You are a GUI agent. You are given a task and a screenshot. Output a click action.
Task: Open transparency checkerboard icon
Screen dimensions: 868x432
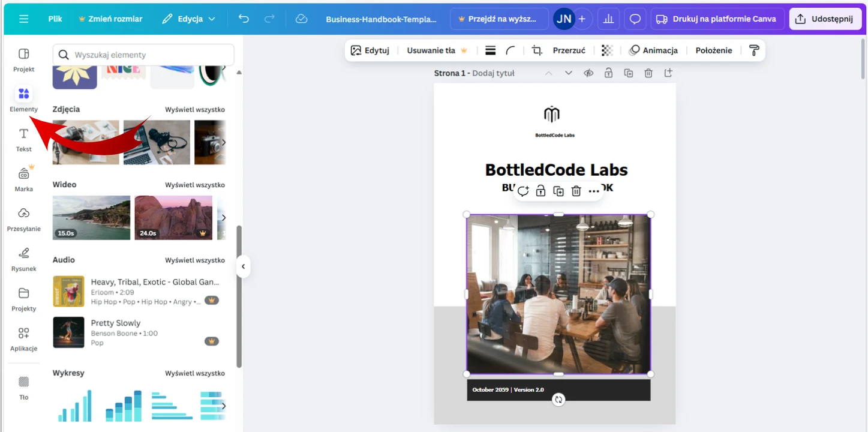[607, 50]
